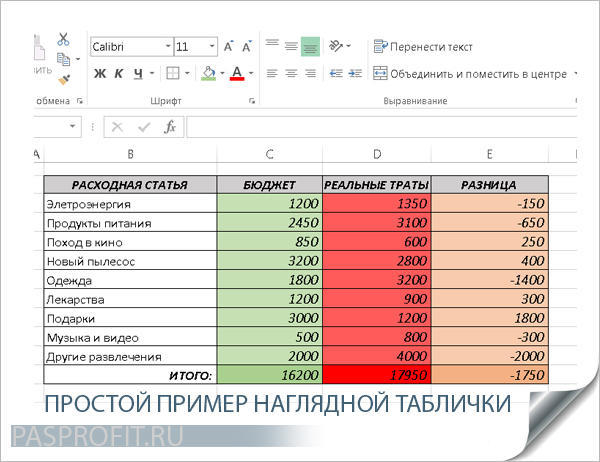Align text to cell bottom
This screenshot has height=462, width=600.
[x=310, y=46]
